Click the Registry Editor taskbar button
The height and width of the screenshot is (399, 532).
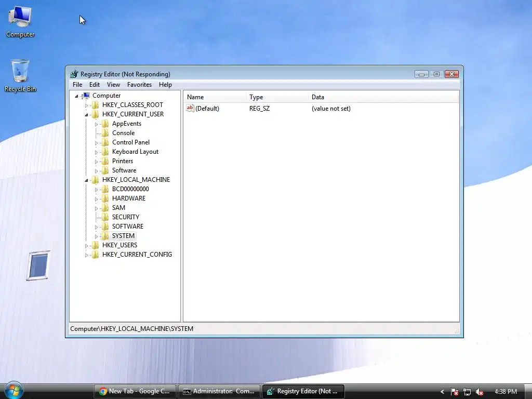pos(303,391)
